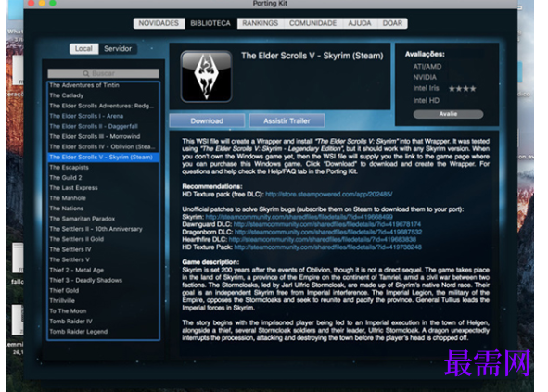Select The Settlers II - 10th Anniversary

(x=104, y=229)
